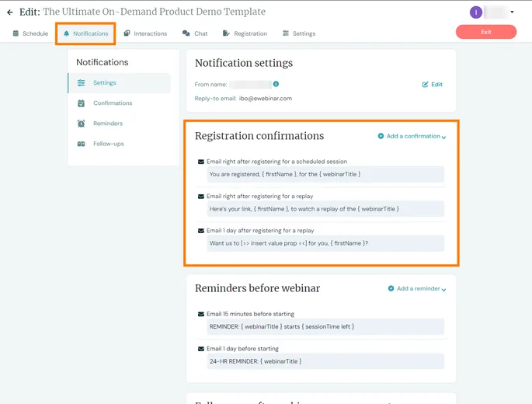Image resolution: width=532 pixels, height=404 pixels.
Task: Click the Confirmations calendar-check icon in sidebar
Action: pyautogui.click(x=82, y=103)
